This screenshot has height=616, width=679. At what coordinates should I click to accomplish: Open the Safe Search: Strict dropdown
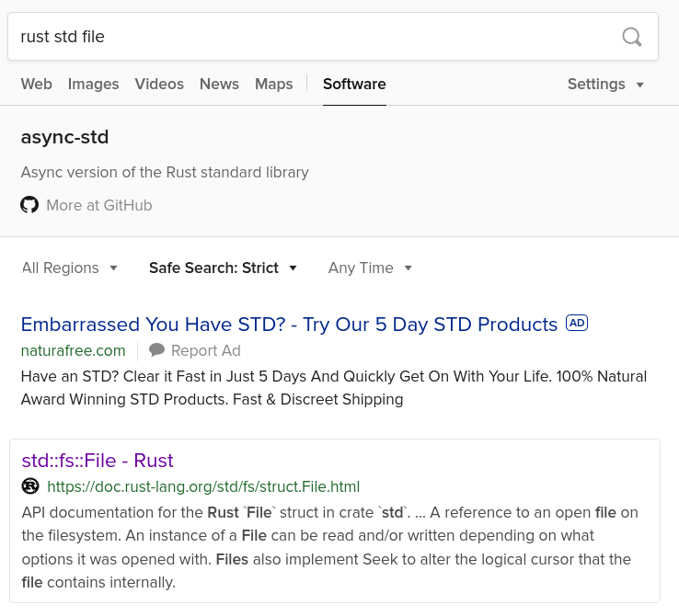pyautogui.click(x=223, y=268)
